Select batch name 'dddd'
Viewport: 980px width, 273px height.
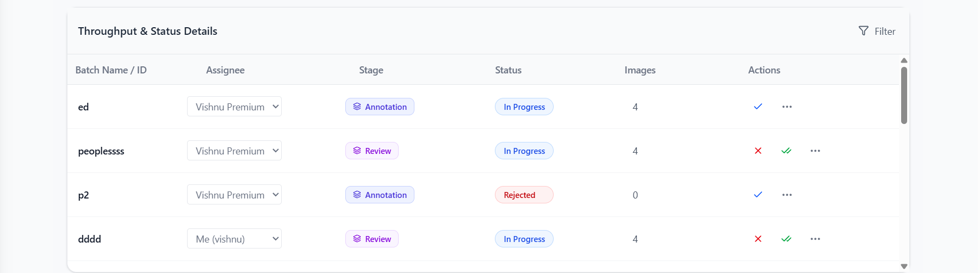click(90, 239)
